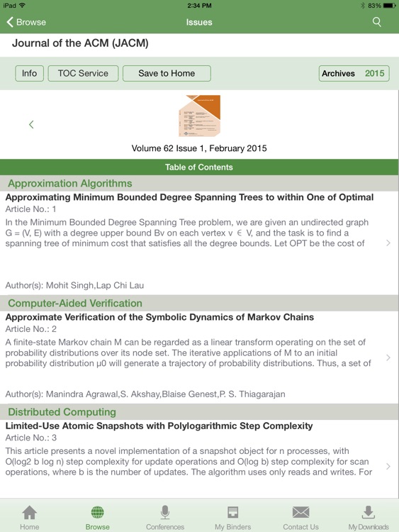The image size is (399, 532).
Task: Open the Info button
Action: click(30, 73)
